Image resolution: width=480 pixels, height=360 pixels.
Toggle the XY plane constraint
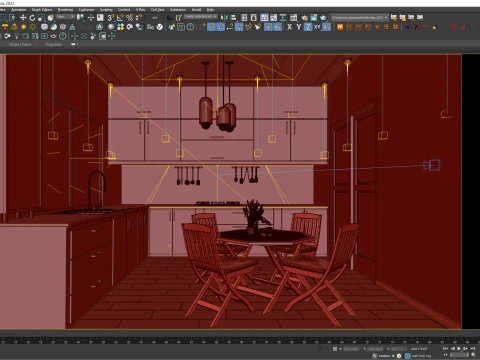point(317,27)
